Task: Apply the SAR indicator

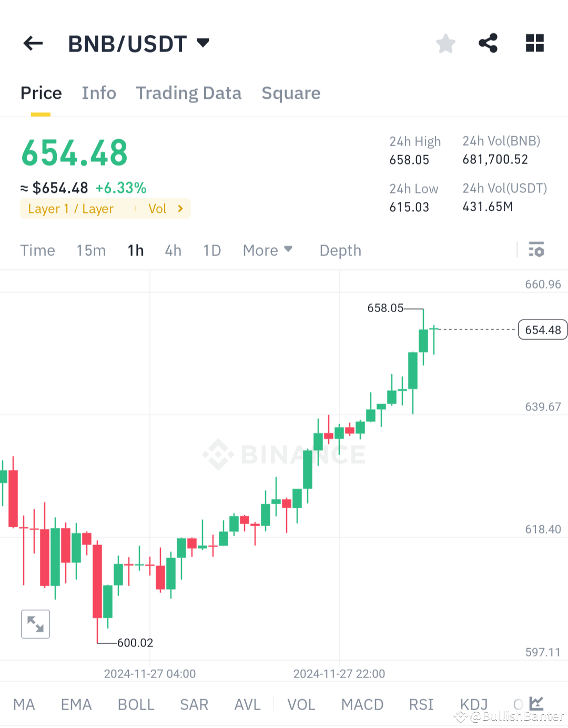Action: (x=194, y=704)
